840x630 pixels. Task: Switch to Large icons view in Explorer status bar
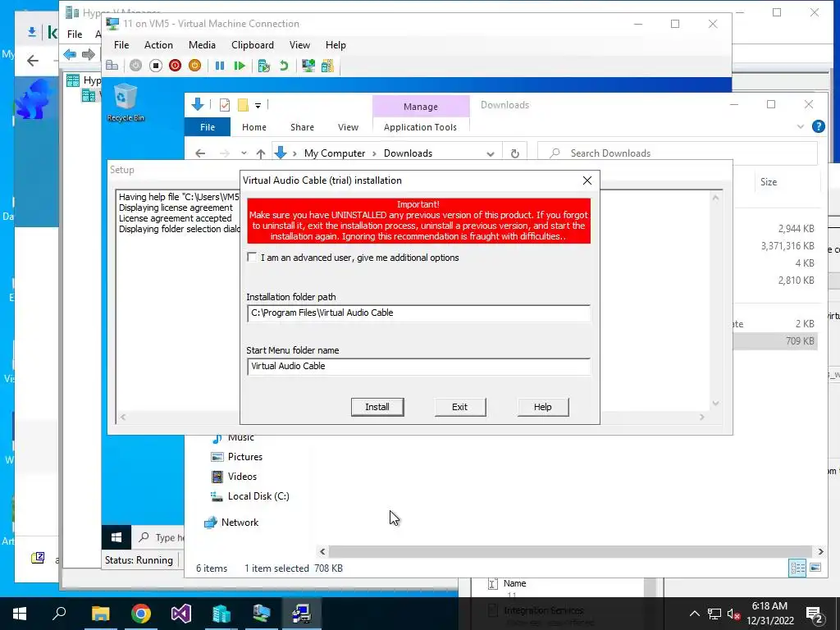(815, 568)
